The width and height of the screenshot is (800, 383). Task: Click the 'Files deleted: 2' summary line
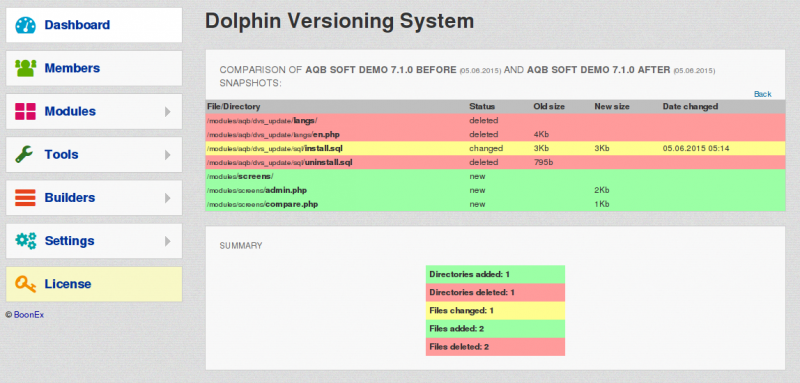[x=495, y=347]
